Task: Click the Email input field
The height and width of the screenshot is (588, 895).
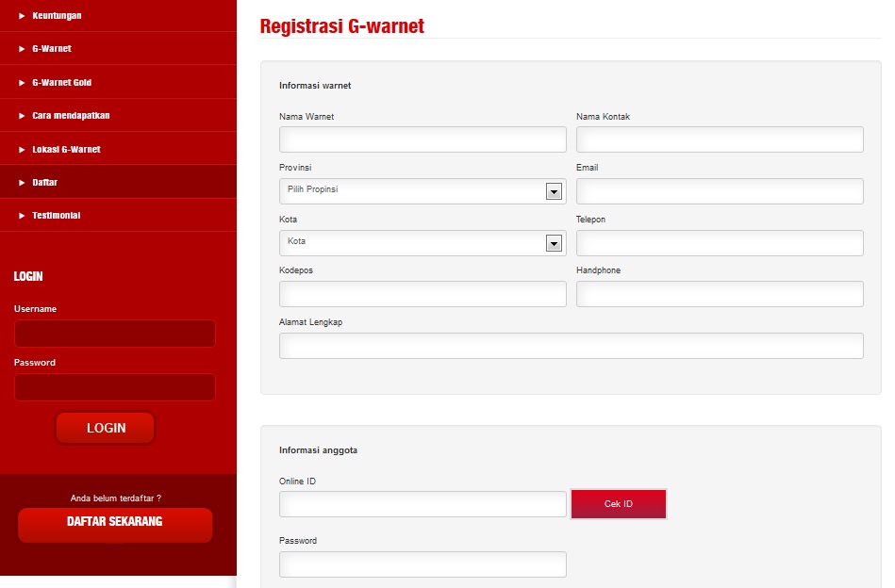Action: click(x=720, y=190)
